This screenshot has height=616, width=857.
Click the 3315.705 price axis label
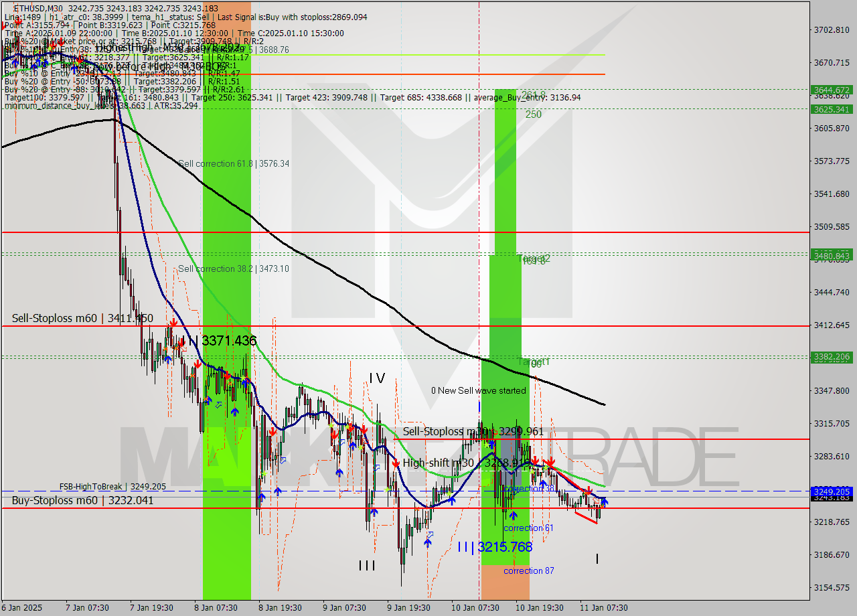pyautogui.click(x=832, y=423)
